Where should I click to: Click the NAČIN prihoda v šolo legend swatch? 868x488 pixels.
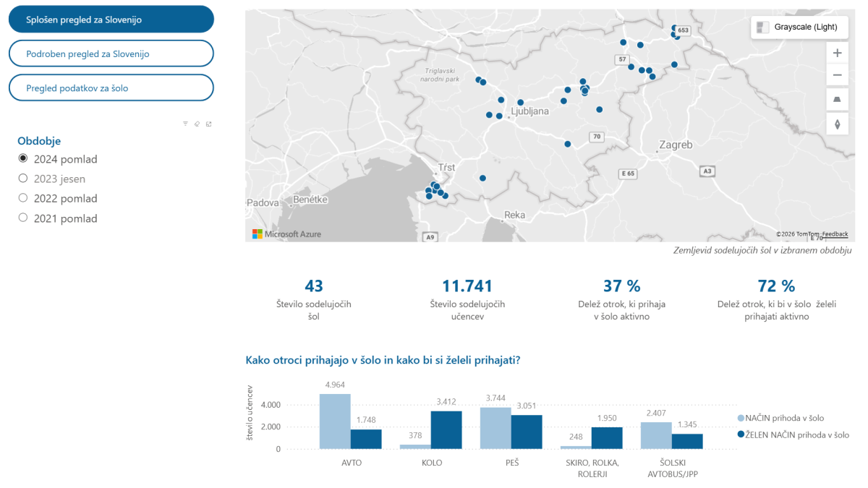tap(741, 418)
